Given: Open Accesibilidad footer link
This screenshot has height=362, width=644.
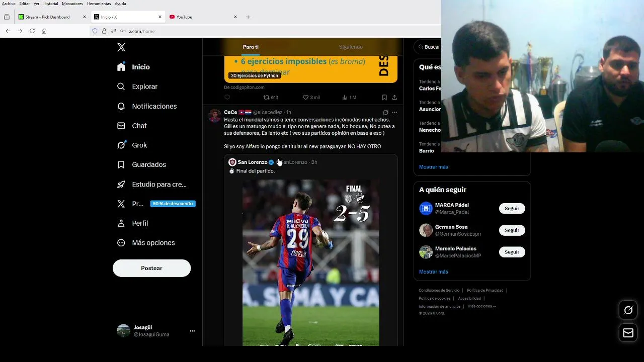Looking at the screenshot, I should click(x=469, y=299).
